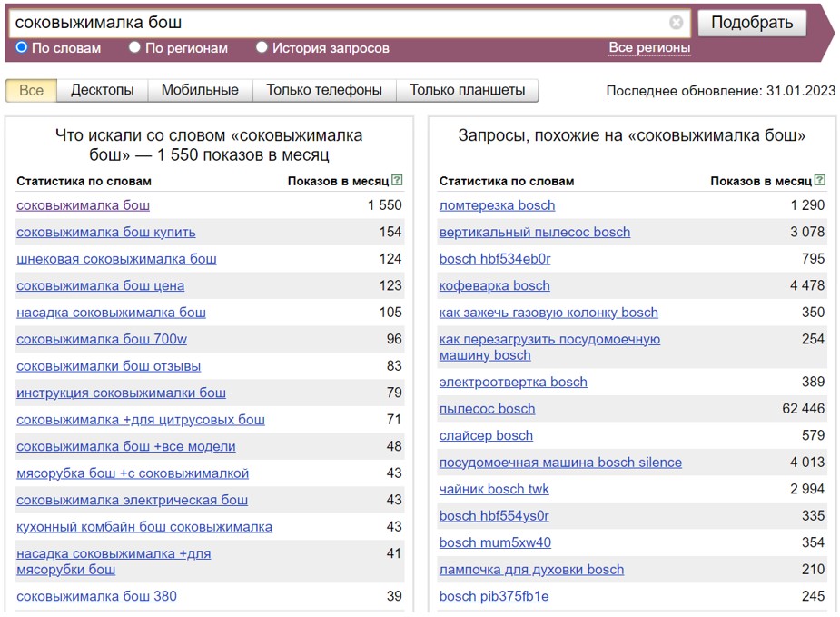Open the 'Все регионы' region selector
The image size is (840, 617).
click(x=649, y=47)
